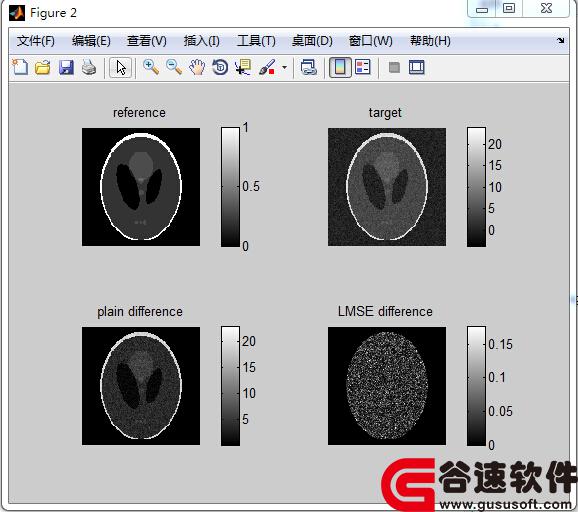Select the Zoom In magnifier tool
Screen dimensions: 578x512
tap(151, 67)
